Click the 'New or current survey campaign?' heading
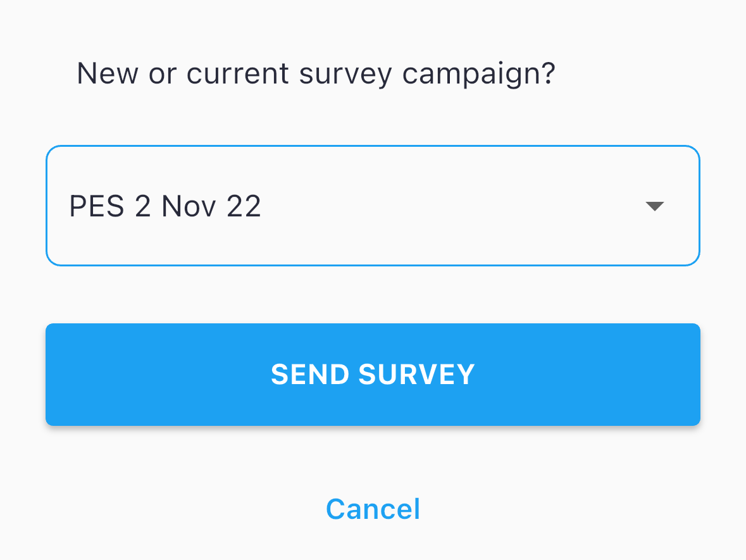 click(x=316, y=74)
